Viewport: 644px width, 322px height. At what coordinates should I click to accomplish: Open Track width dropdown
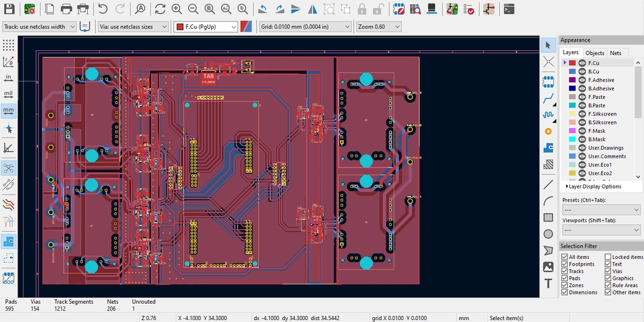pyautogui.click(x=40, y=27)
